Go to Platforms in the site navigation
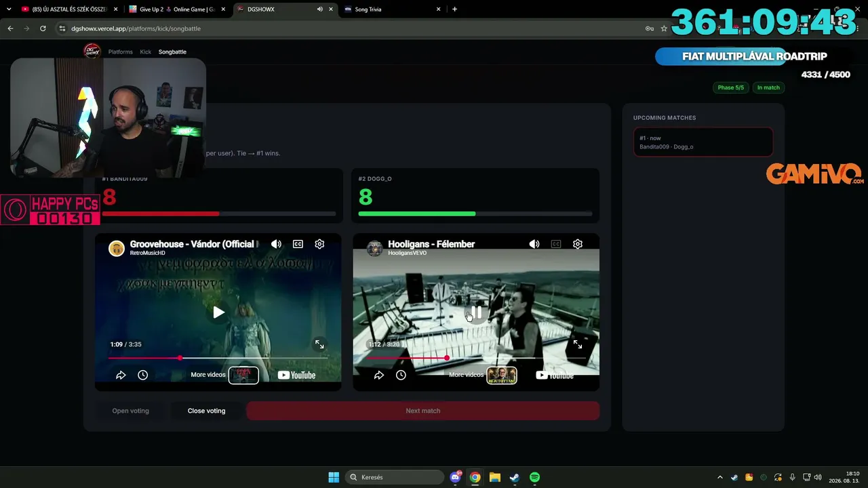 click(121, 52)
